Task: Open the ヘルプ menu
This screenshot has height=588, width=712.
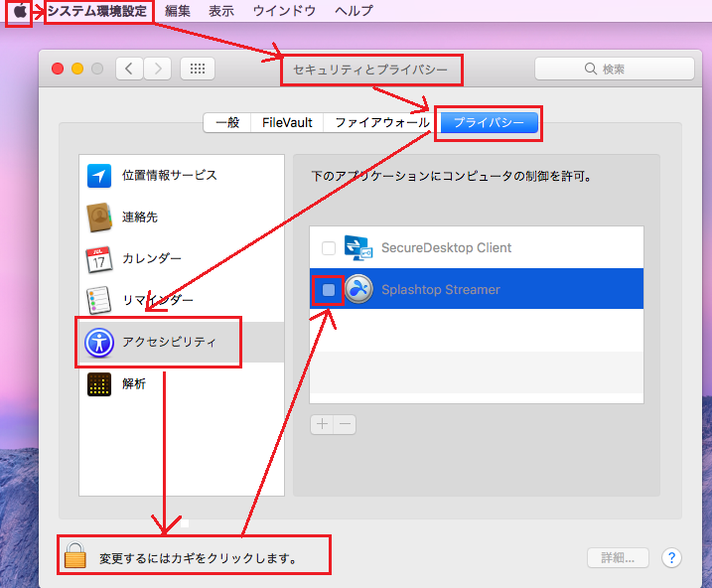Action: 354,11
